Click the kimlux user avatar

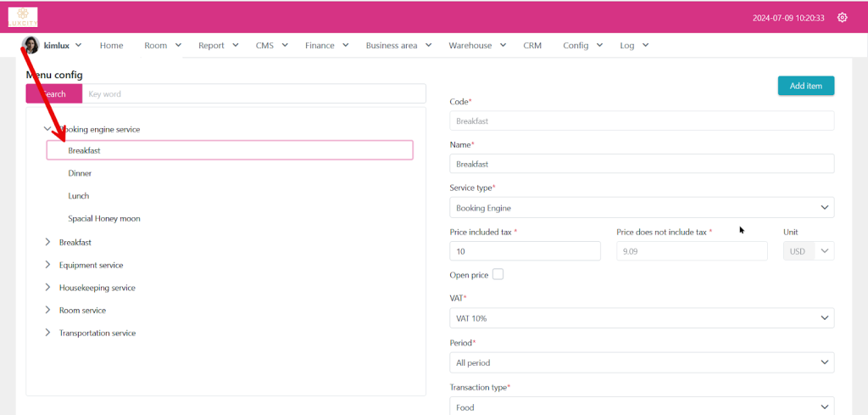(x=31, y=45)
